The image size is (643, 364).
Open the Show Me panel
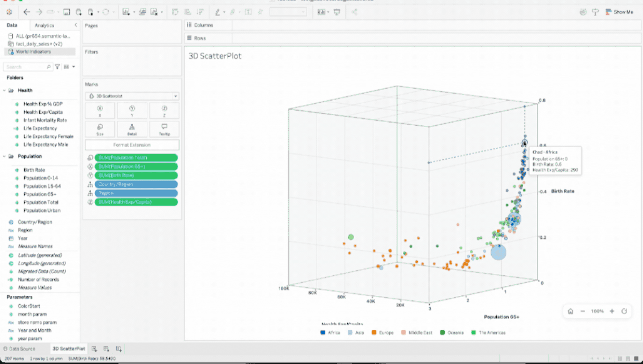pos(619,12)
